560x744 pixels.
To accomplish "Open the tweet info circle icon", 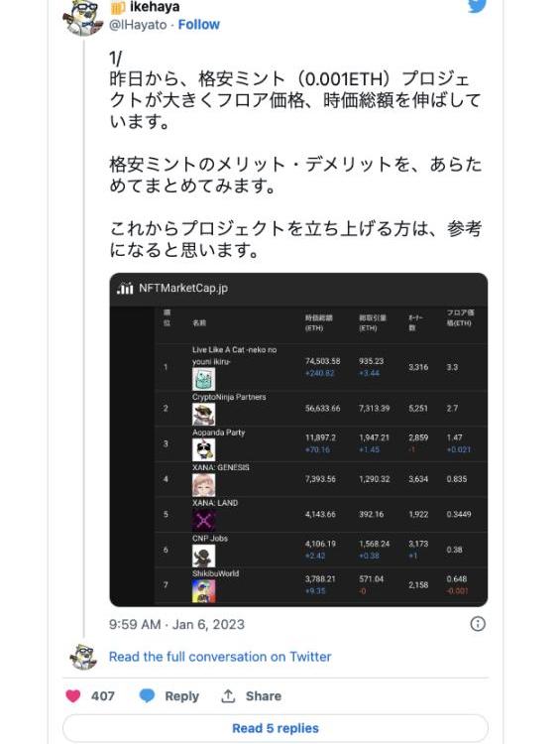I will [x=477, y=624].
